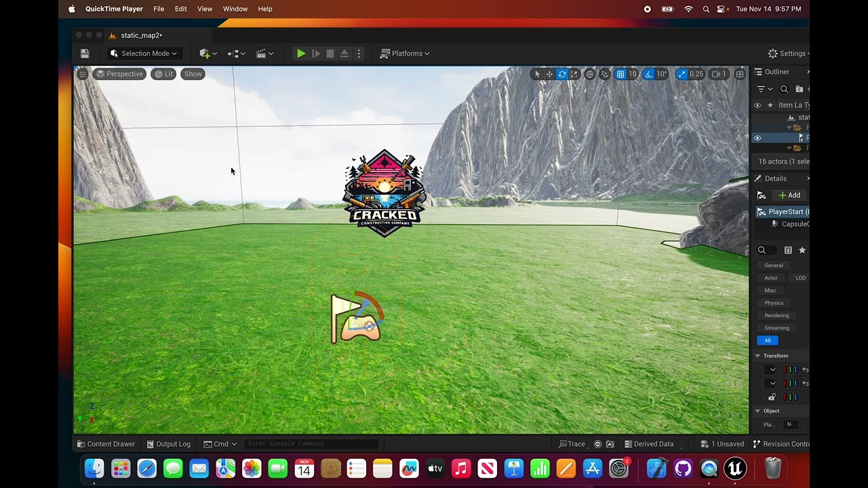Screen dimensions: 868x488
Task: Choose the rotate tool in the viewport
Action: [x=562, y=74]
